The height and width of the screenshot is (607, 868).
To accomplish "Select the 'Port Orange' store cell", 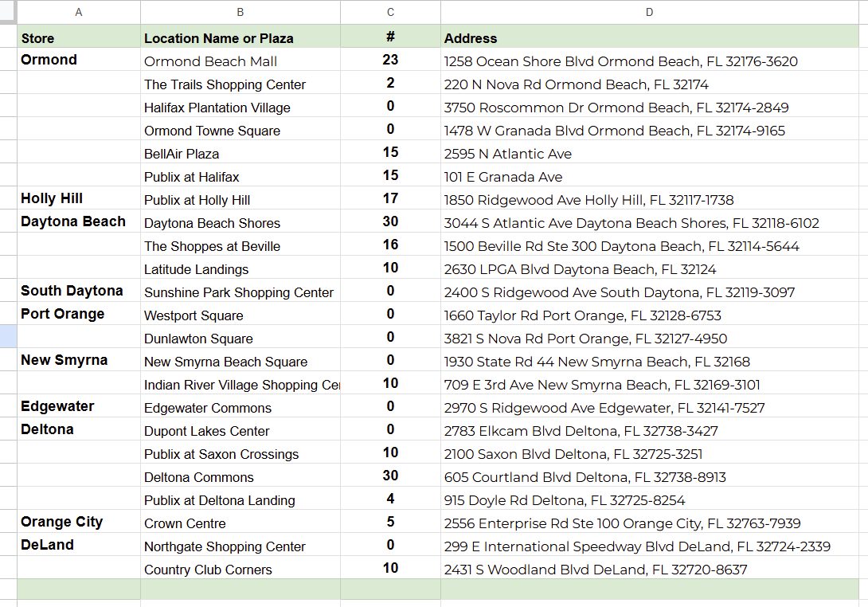I will (x=79, y=314).
